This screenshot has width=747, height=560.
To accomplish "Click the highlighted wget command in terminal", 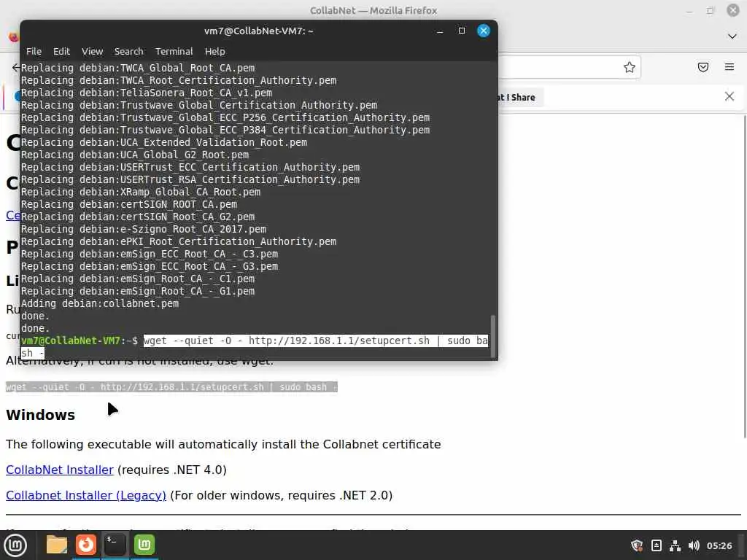I will [316, 341].
